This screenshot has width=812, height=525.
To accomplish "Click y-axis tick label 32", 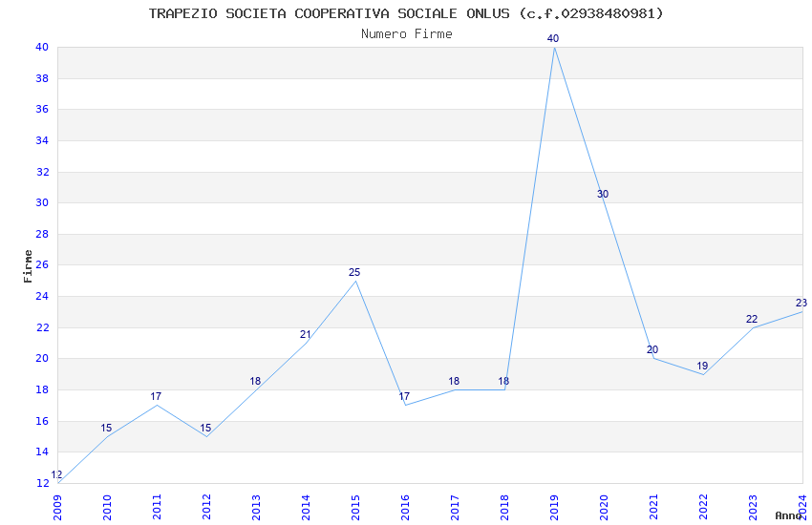I will (x=42, y=172).
